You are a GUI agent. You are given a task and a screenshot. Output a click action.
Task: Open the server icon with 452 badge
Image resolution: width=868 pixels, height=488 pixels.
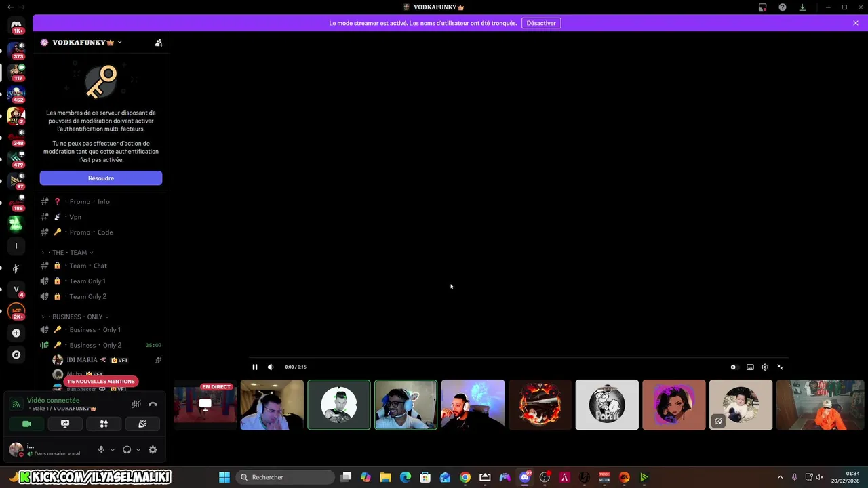(x=16, y=94)
